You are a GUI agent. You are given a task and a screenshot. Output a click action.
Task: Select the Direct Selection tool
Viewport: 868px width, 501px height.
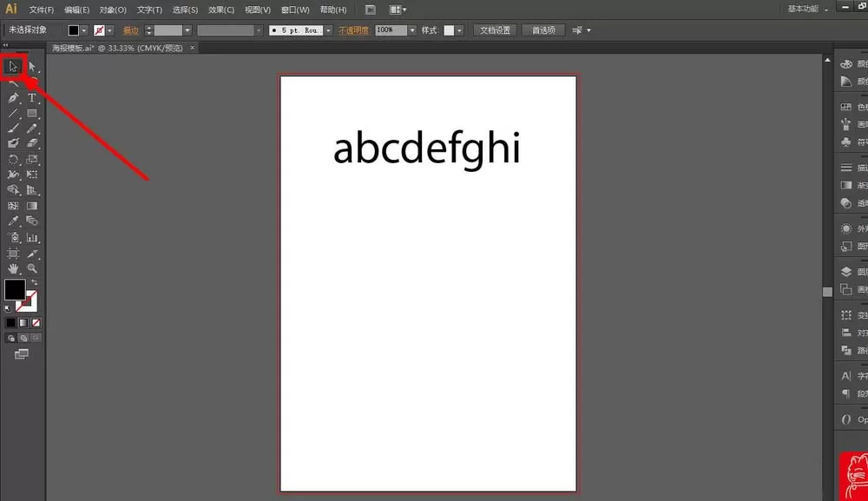coord(32,67)
